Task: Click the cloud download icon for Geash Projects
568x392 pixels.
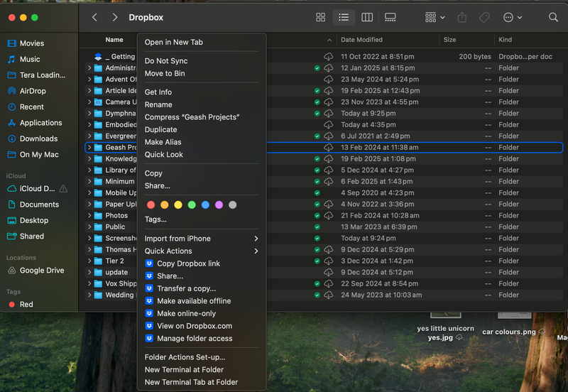Action: pos(328,148)
